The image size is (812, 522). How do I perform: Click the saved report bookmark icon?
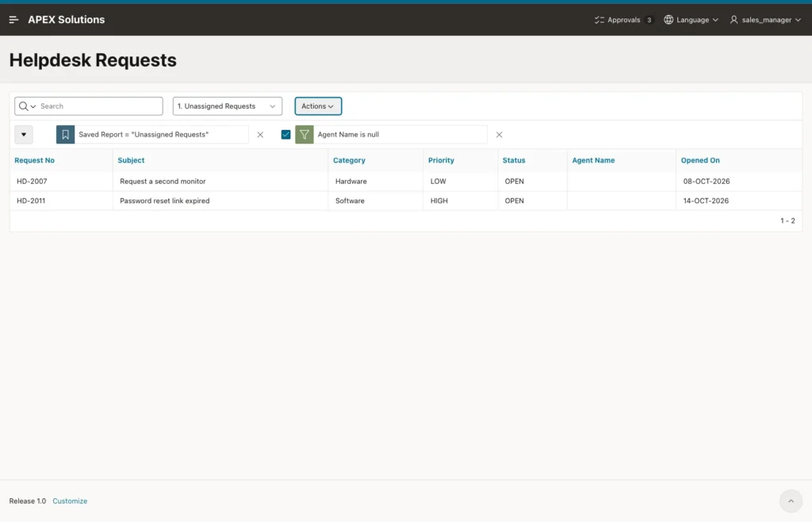tap(65, 135)
